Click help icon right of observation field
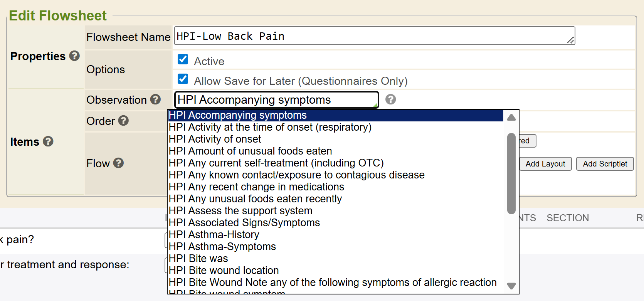 390,99
